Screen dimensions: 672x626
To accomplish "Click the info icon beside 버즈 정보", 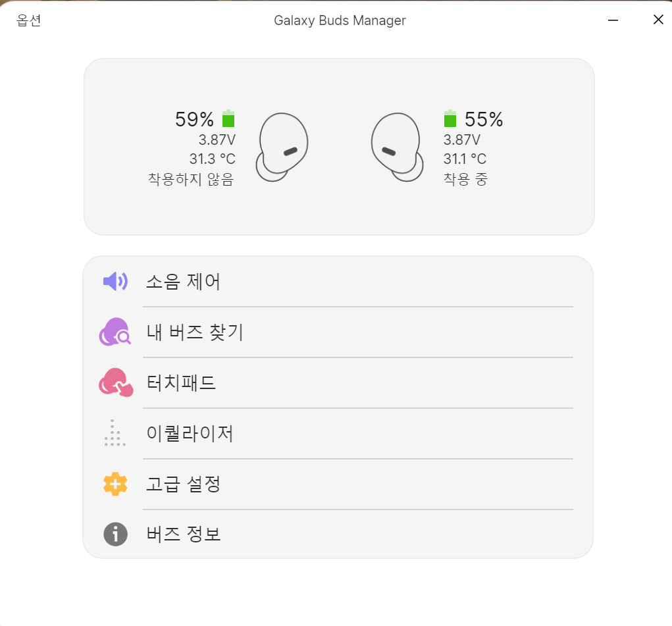I will (115, 535).
